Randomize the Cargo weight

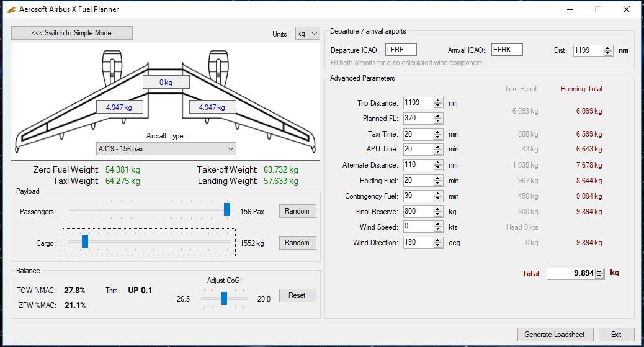[x=297, y=243]
